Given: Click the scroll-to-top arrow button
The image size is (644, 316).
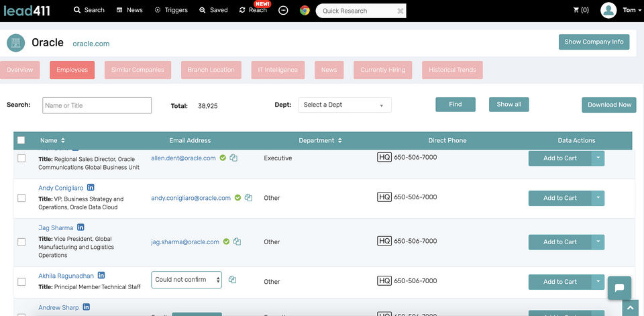Looking at the screenshot, I should point(631,309).
